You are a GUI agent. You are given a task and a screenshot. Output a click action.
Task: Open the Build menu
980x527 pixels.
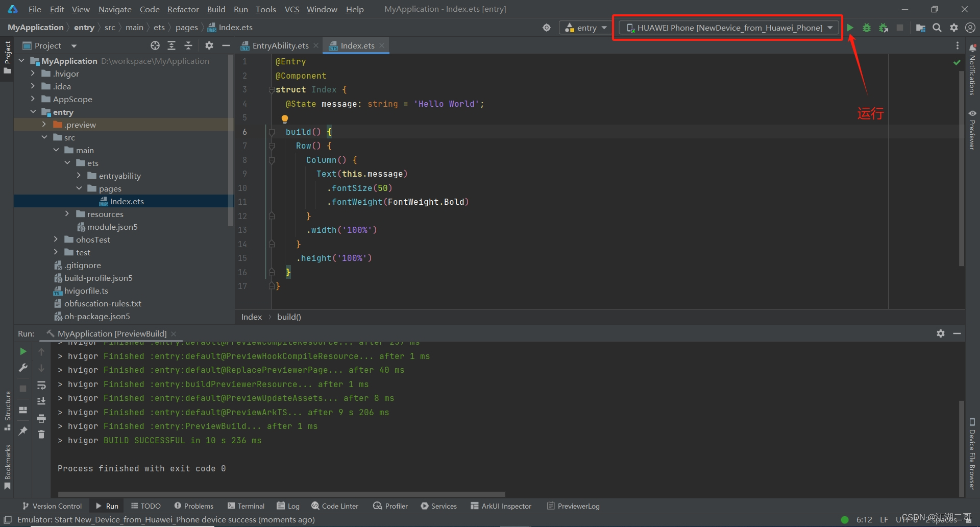(x=216, y=9)
